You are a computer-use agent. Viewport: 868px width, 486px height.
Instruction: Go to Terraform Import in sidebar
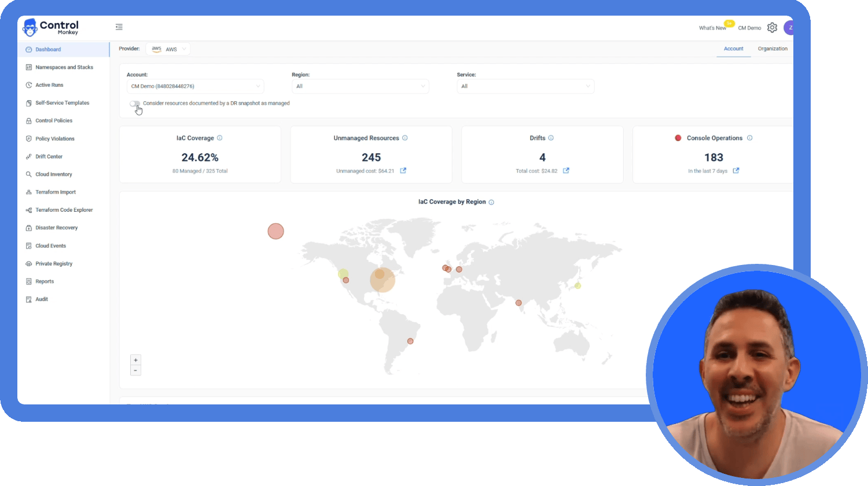(x=55, y=192)
